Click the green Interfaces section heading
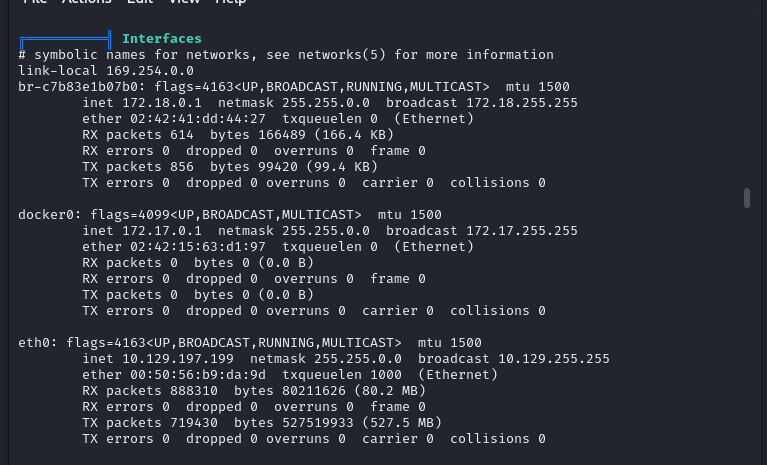Screen dimensions: 767x465 point(161,39)
